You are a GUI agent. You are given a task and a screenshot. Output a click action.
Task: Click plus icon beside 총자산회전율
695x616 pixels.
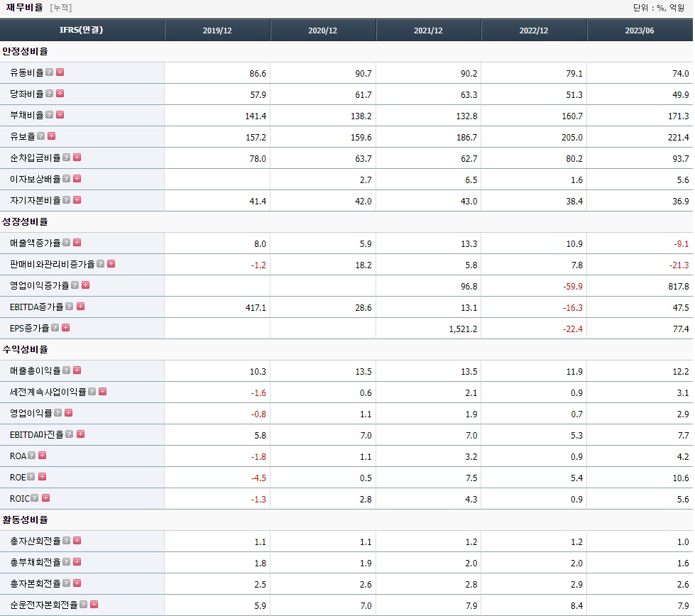[77, 540]
